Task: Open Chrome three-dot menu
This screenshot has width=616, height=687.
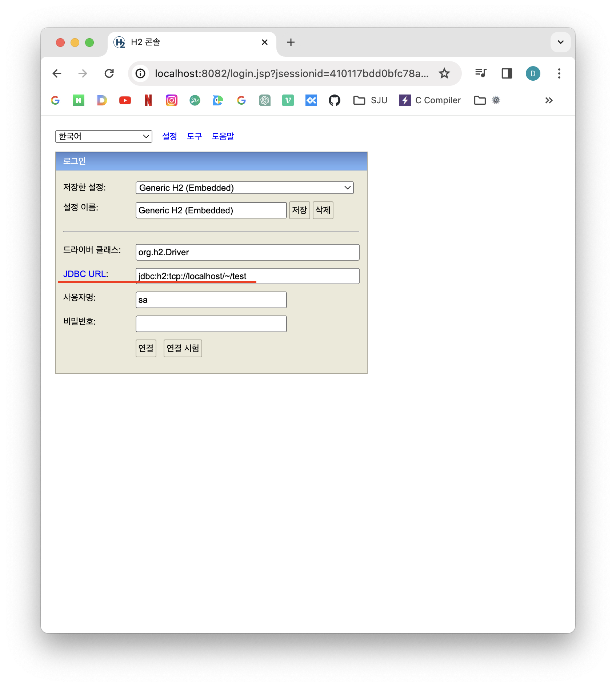Action: coord(559,73)
